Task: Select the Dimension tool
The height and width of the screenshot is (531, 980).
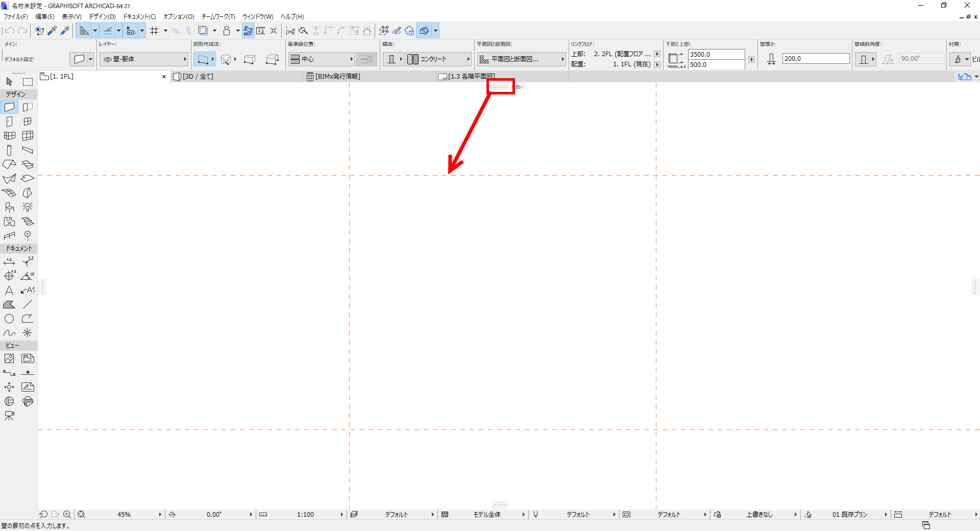Action: (9, 261)
